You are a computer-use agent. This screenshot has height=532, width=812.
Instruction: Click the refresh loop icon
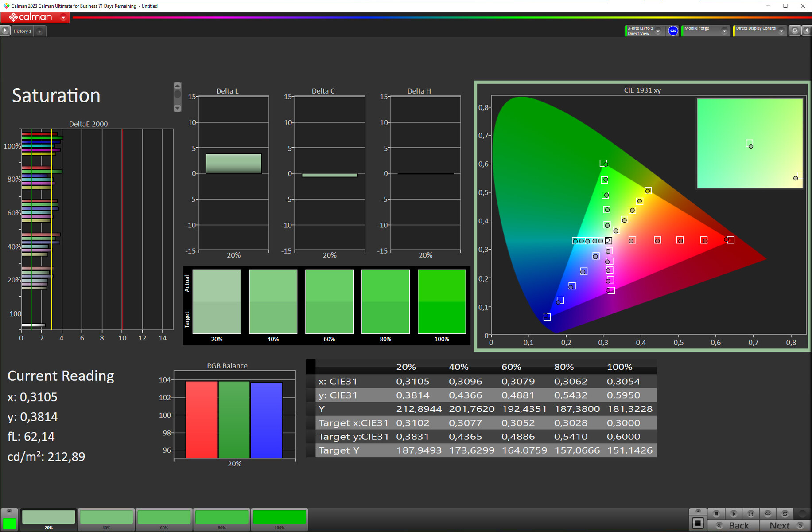point(785,513)
